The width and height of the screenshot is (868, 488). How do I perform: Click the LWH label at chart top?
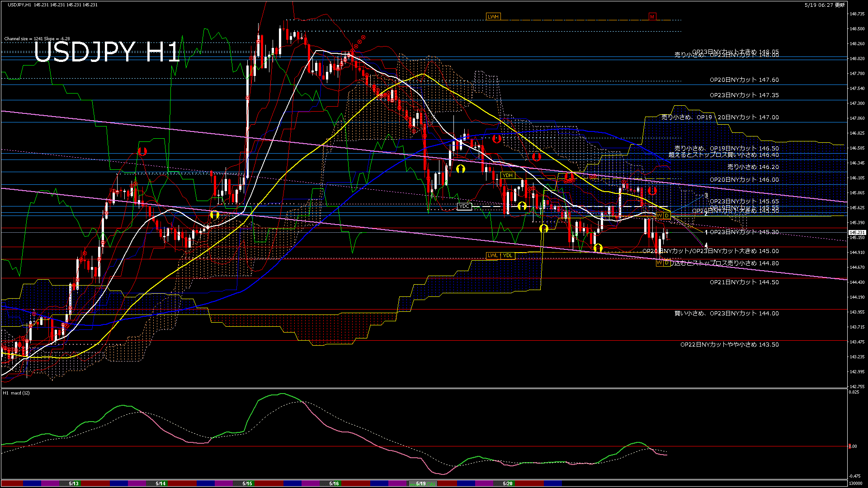[493, 17]
